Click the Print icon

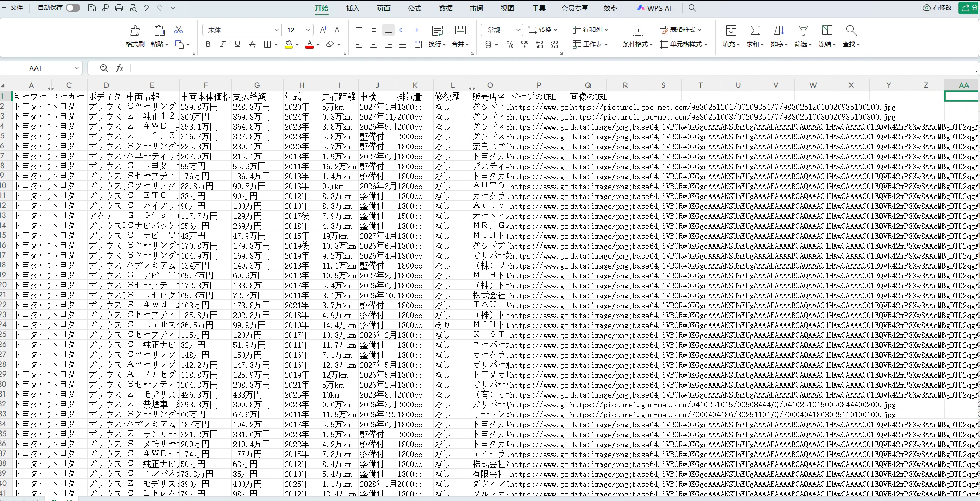[119, 8]
